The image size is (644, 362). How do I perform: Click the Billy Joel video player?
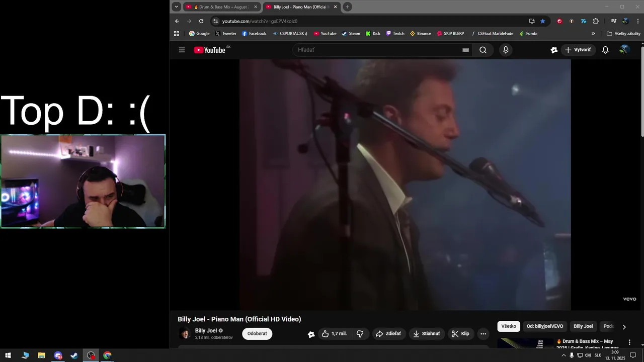405,185
